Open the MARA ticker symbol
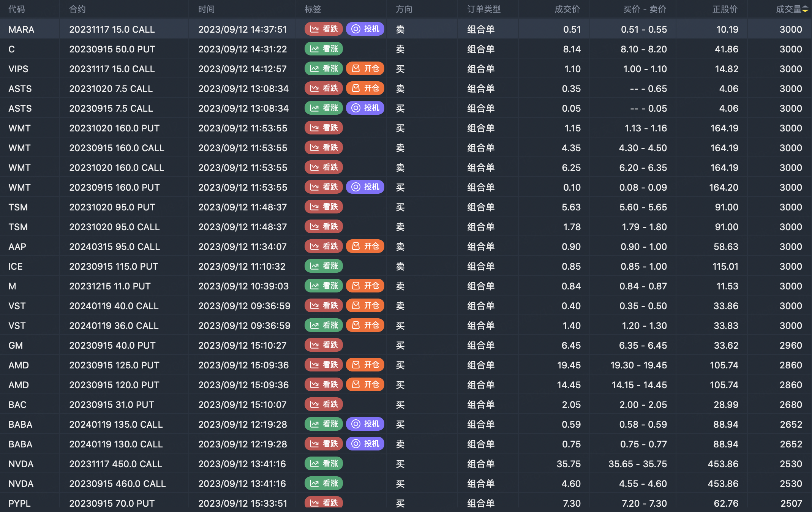812x512 pixels. (x=21, y=29)
